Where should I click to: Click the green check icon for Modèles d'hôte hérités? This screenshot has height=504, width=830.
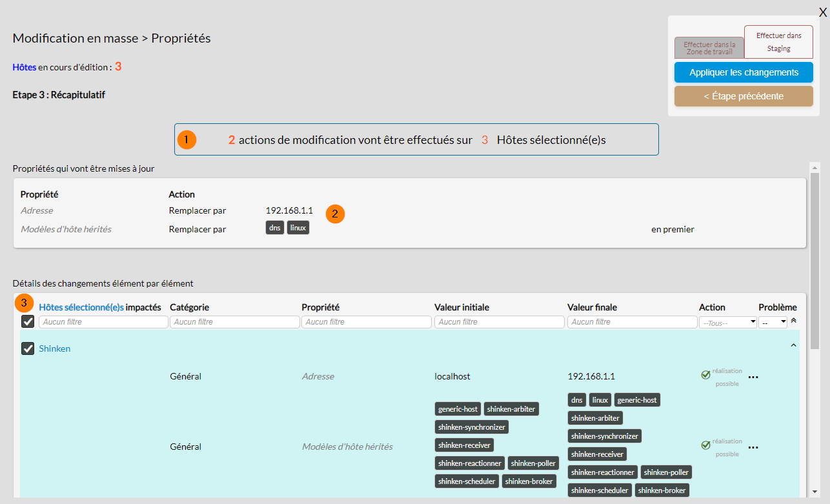click(x=705, y=445)
